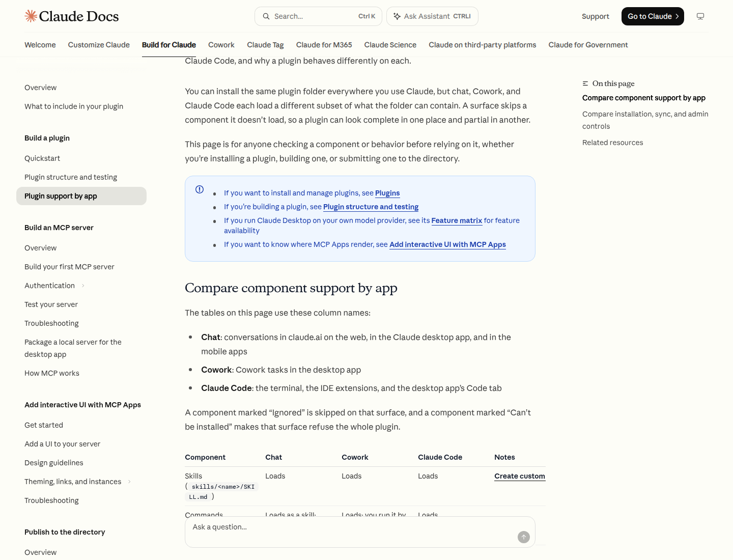Open the Ask Assistant button
733x560 pixels.
pyautogui.click(x=432, y=16)
